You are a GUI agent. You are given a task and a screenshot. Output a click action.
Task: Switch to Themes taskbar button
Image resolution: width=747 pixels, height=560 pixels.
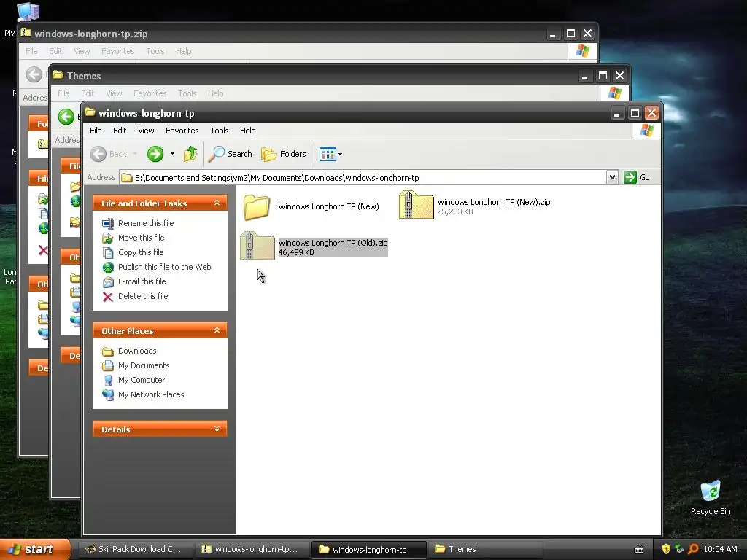pyautogui.click(x=485, y=549)
